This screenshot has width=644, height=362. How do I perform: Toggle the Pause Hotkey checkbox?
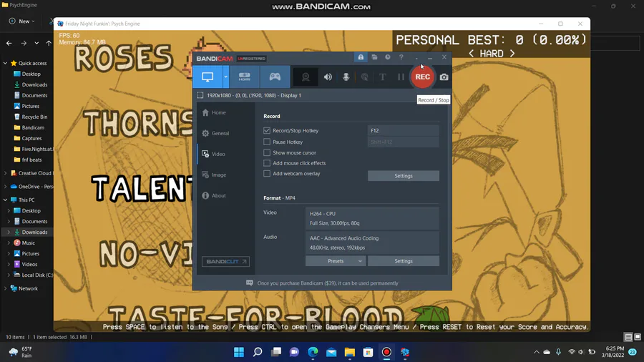pos(267,142)
